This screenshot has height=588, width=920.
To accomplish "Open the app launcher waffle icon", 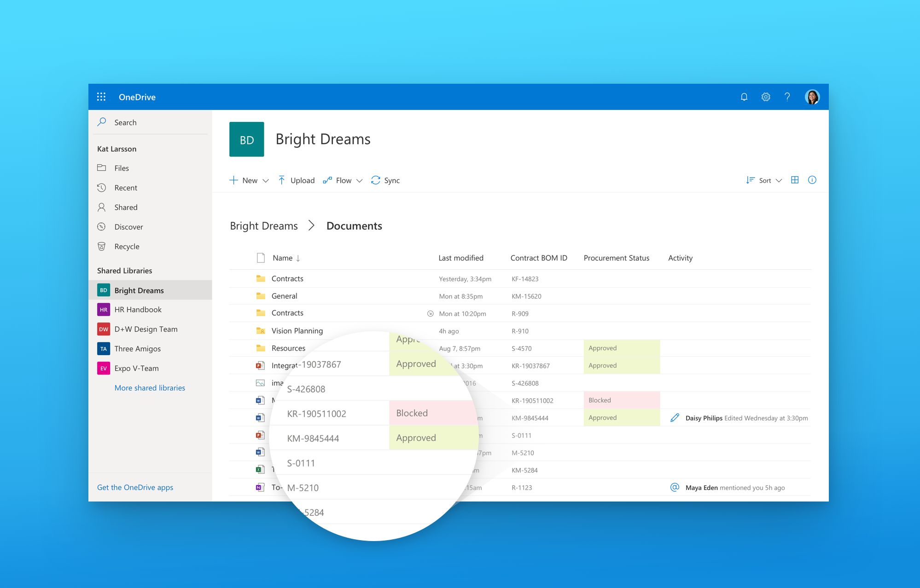I will point(101,97).
